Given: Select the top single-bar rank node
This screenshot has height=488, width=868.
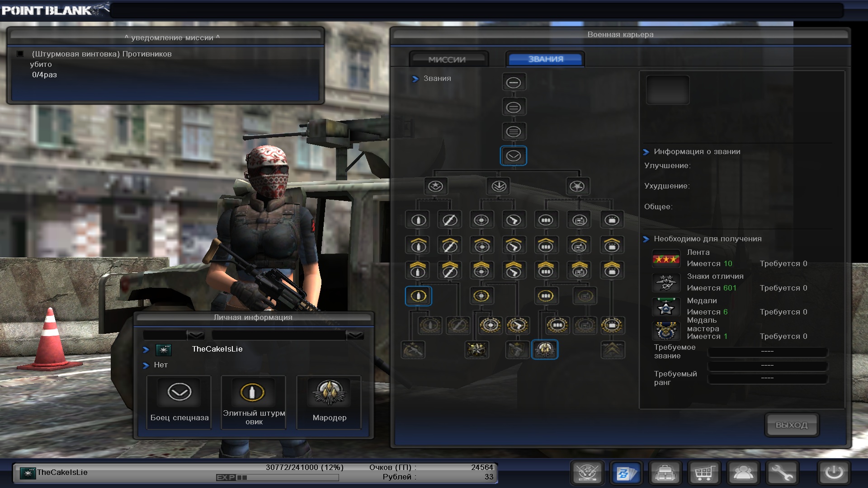Looking at the screenshot, I should point(514,83).
